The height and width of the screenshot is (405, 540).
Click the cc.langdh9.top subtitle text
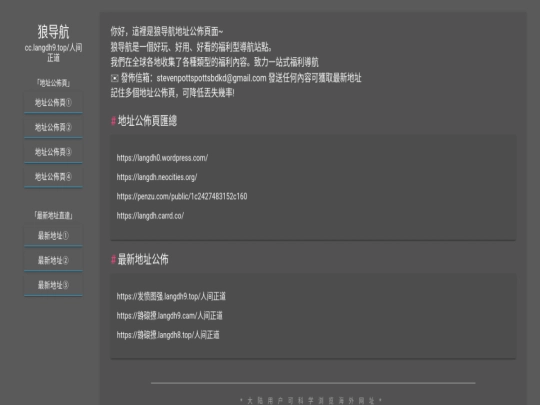[53, 53]
